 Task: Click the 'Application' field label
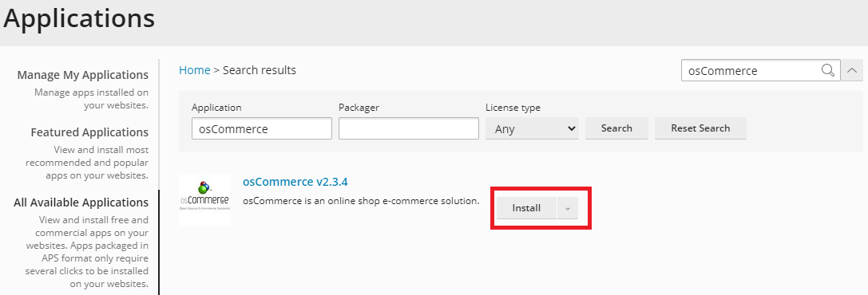coord(216,108)
